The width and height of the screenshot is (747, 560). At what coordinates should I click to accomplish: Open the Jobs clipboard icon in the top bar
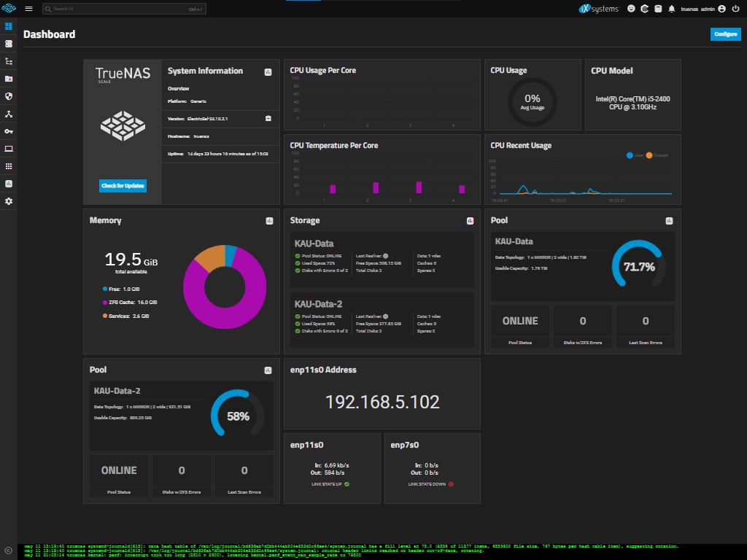658,9
